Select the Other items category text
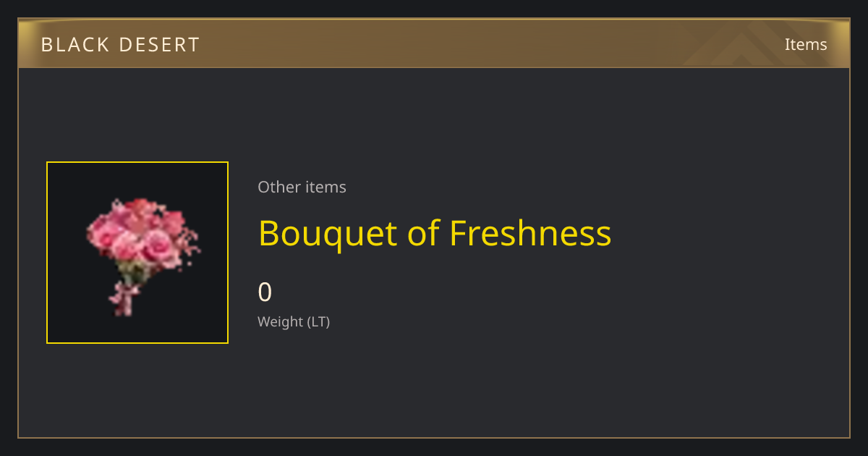868x456 pixels. 302,187
